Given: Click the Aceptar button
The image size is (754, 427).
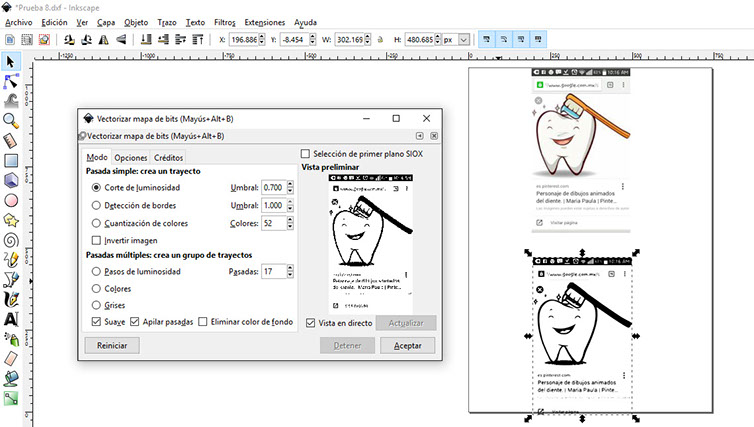Looking at the screenshot, I should (408, 345).
